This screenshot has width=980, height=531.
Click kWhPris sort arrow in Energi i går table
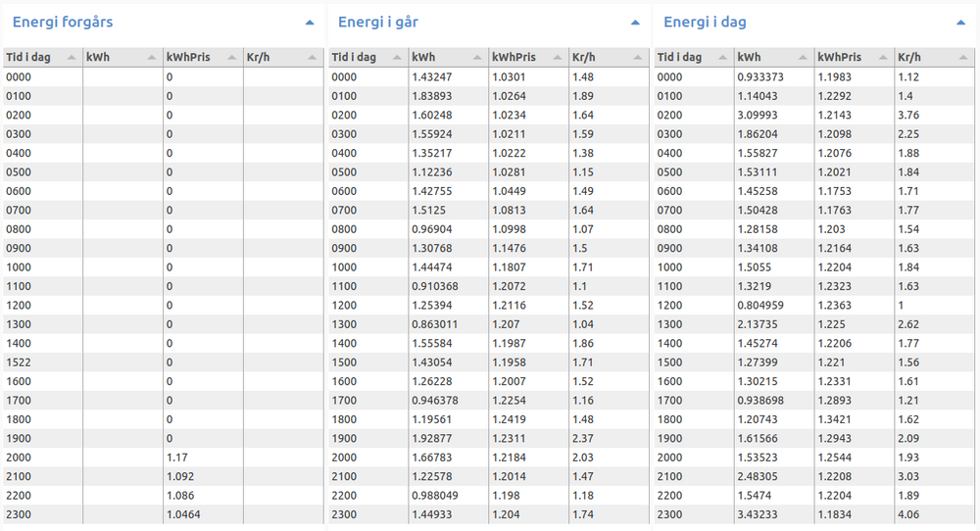point(558,58)
